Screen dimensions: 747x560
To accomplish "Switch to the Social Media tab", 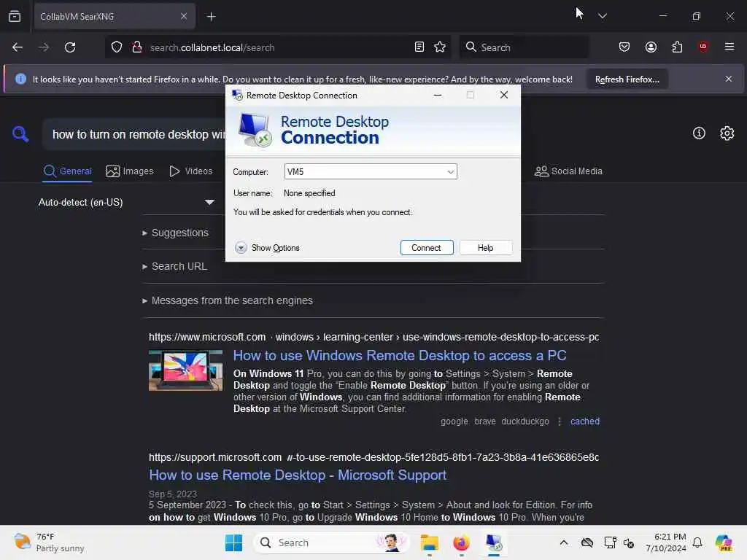I will pyautogui.click(x=568, y=171).
